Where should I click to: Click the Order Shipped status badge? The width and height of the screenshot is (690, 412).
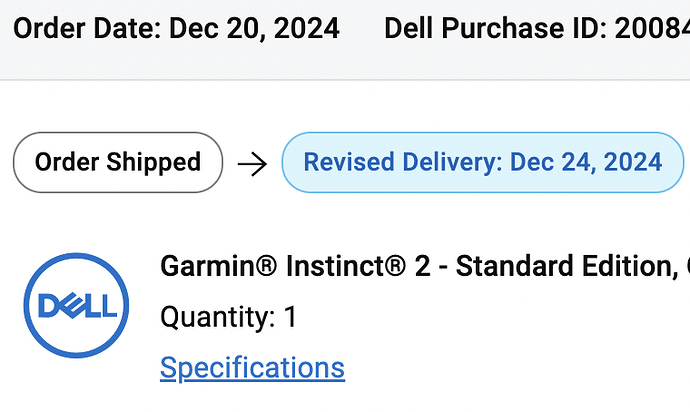118,162
